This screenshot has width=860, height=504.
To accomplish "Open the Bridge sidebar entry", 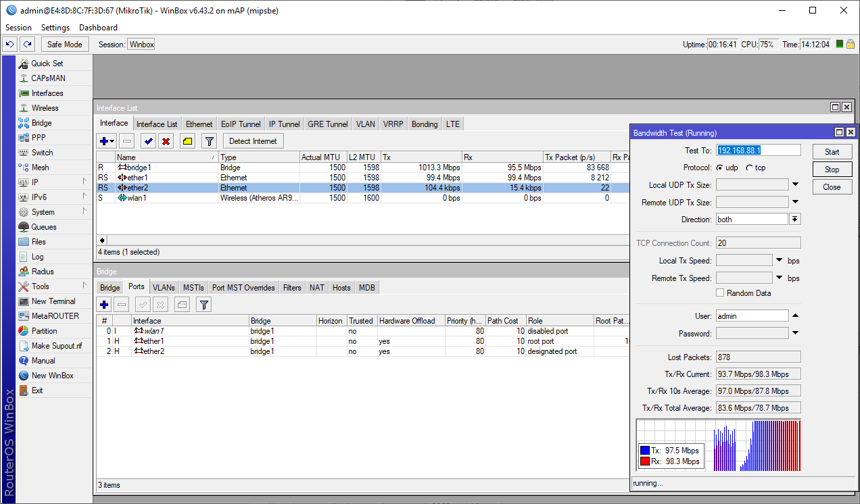I will [41, 123].
